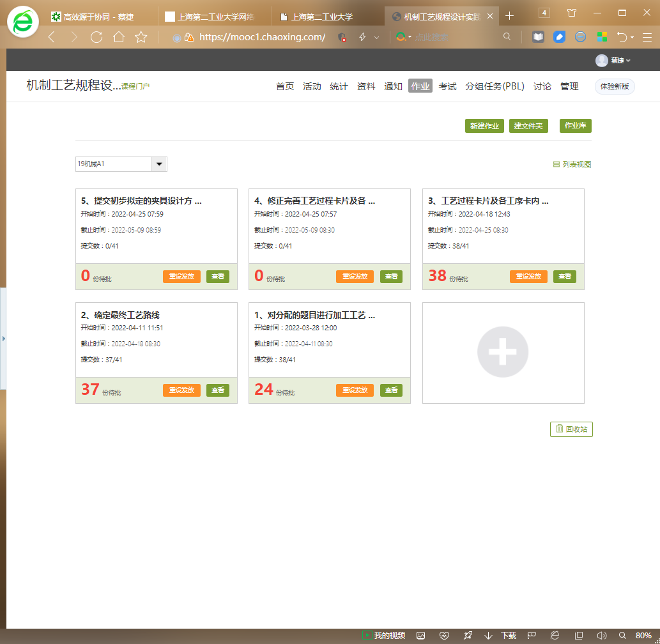Switch to the 上海第二工业大学 browser tab
The image size is (660, 644).
321,17
